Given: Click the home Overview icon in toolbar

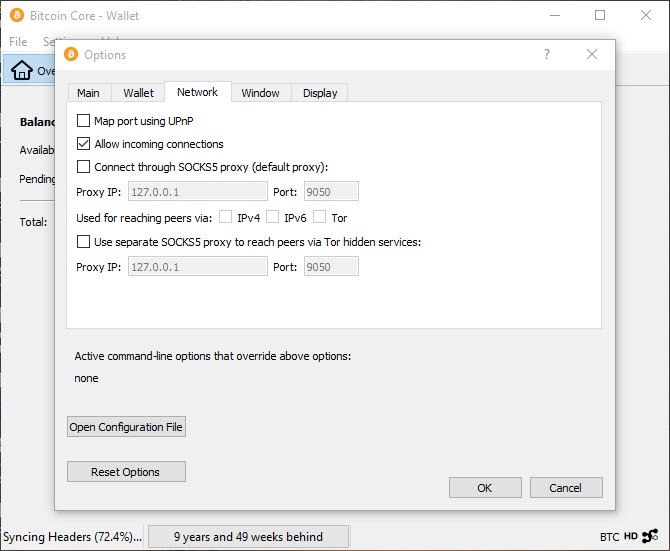Looking at the screenshot, I should point(21,70).
